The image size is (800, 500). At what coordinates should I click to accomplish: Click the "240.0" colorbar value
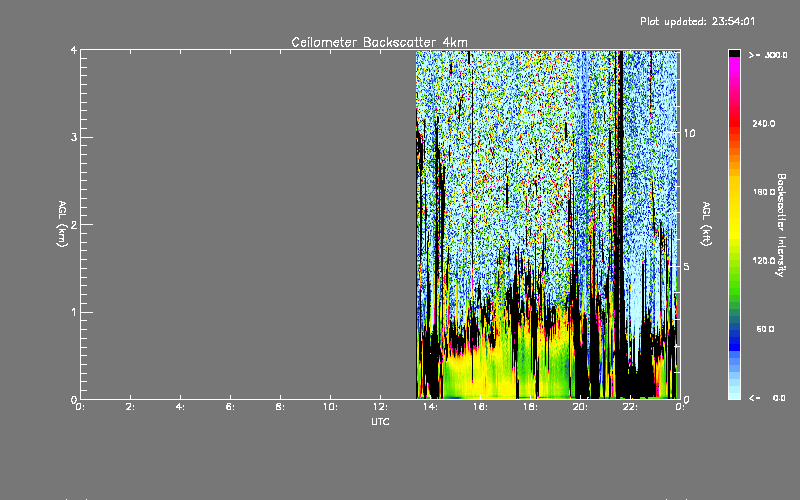coord(764,123)
